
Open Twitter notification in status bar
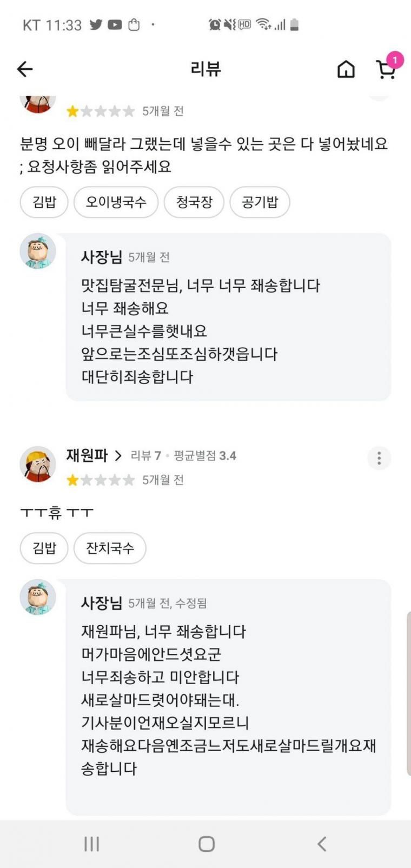[96, 25]
